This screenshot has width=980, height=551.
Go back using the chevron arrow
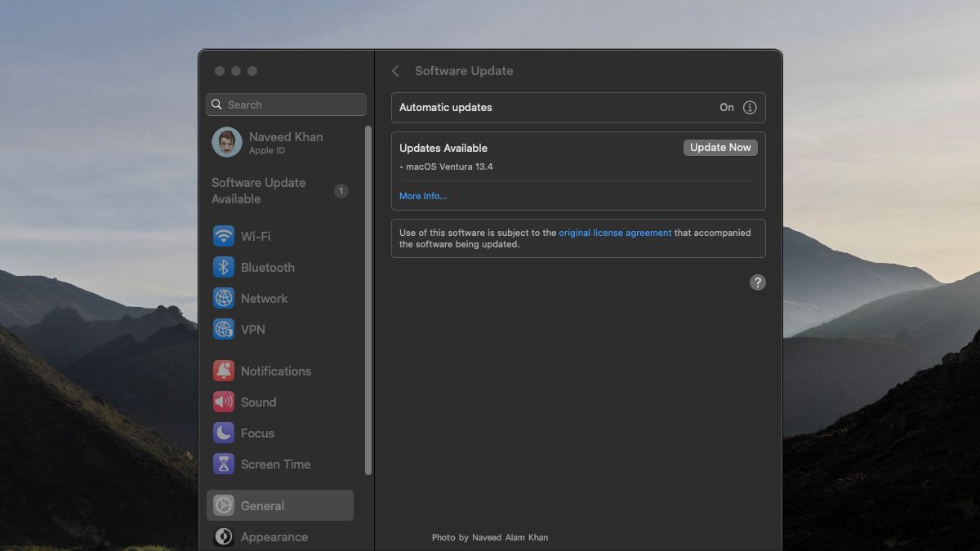coord(395,71)
